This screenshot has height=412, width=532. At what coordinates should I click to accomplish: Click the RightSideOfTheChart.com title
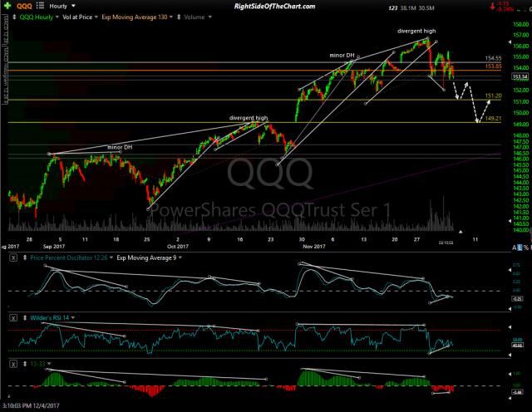(x=275, y=6)
